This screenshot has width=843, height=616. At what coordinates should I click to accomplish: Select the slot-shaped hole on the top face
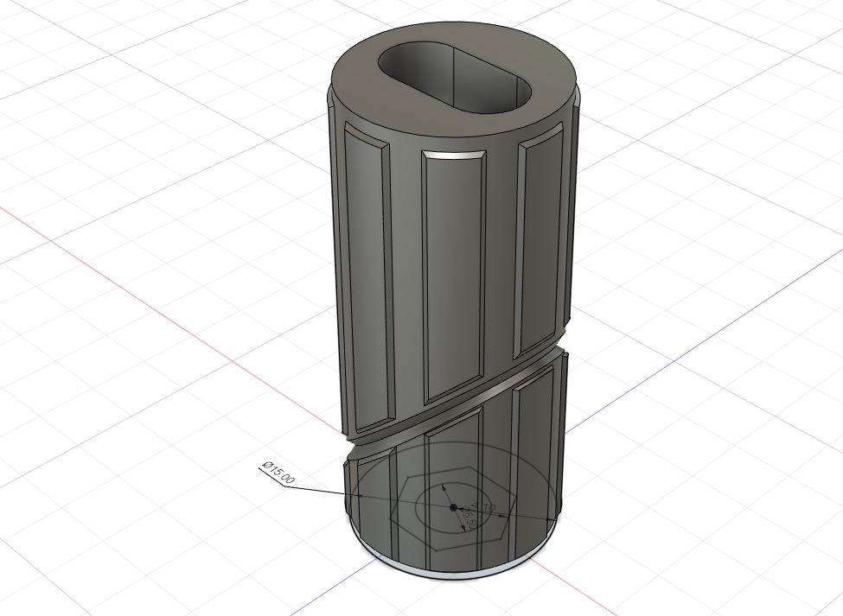pyautogui.click(x=455, y=78)
